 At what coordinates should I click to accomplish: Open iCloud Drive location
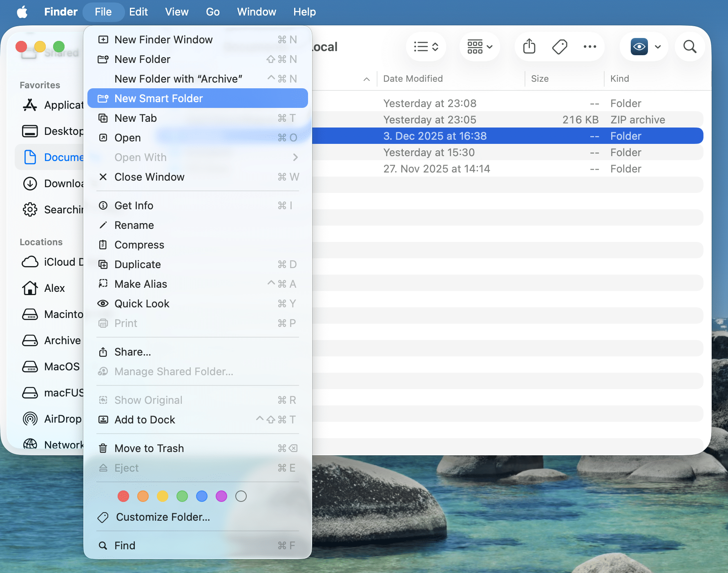coord(52,262)
